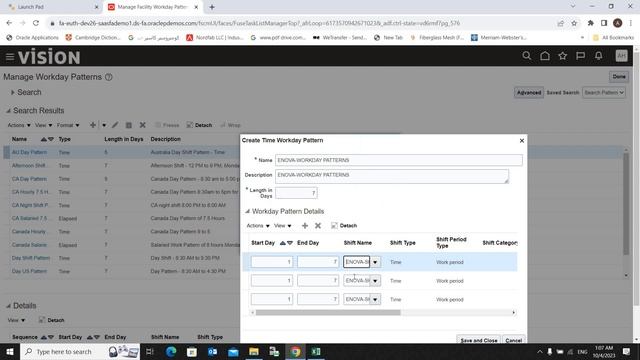This screenshot has height=360, width=640.
Task: Click the browser address bar
Action: [x=302, y=23]
